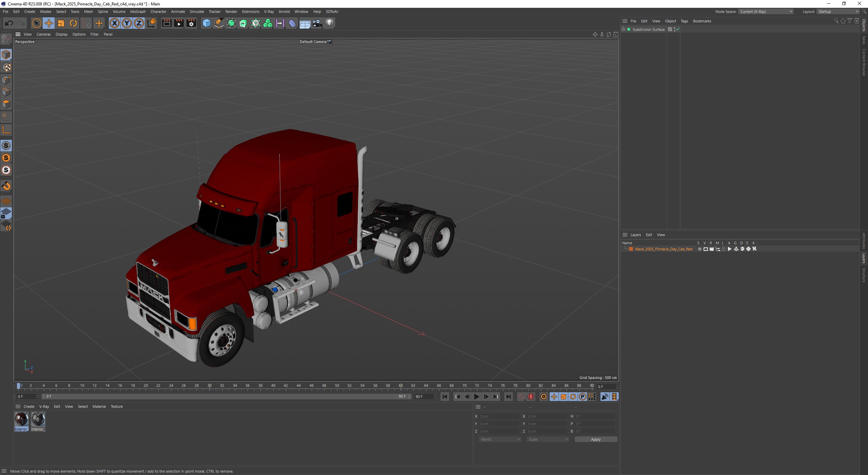
Task: Select the Spline Pen tool
Action: [x=219, y=23]
